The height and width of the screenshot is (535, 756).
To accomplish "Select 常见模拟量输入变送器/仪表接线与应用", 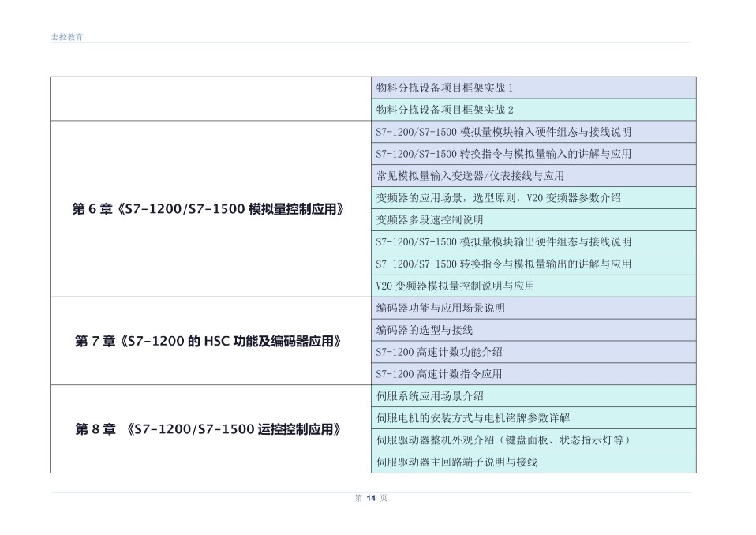I will point(533,176).
